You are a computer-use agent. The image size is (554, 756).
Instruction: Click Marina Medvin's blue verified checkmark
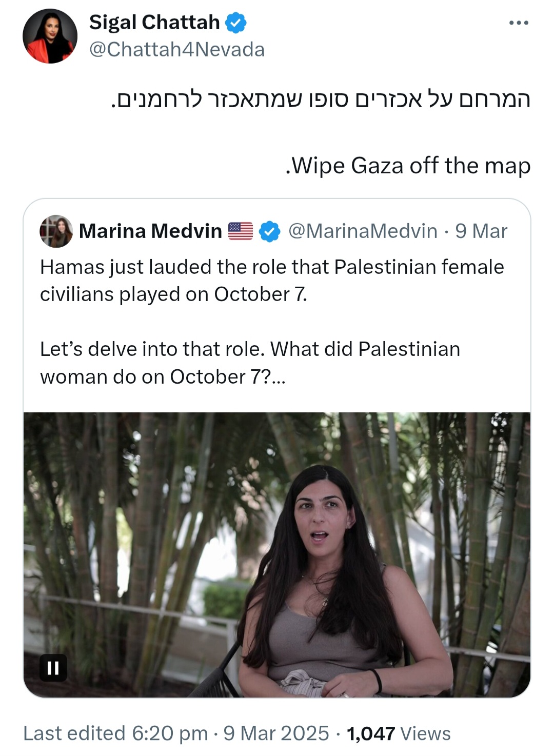click(269, 232)
